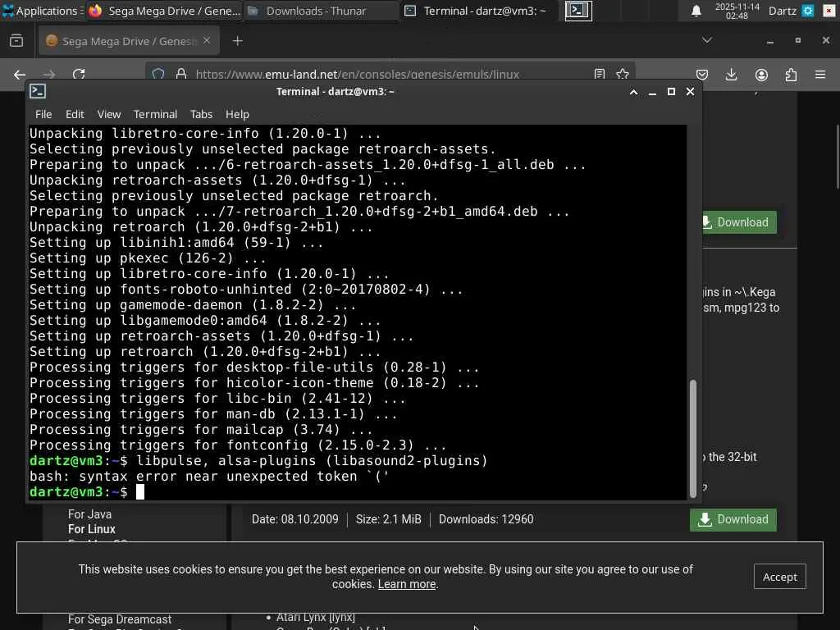The height and width of the screenshot is (630, 840).
Task: Open a new Firefox tab
Action: tap(237, 41)
